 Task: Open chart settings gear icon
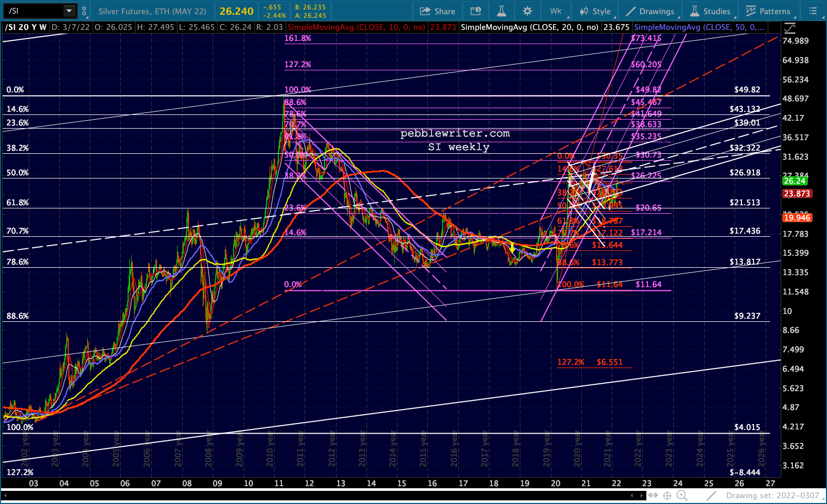tap(527, 11)
